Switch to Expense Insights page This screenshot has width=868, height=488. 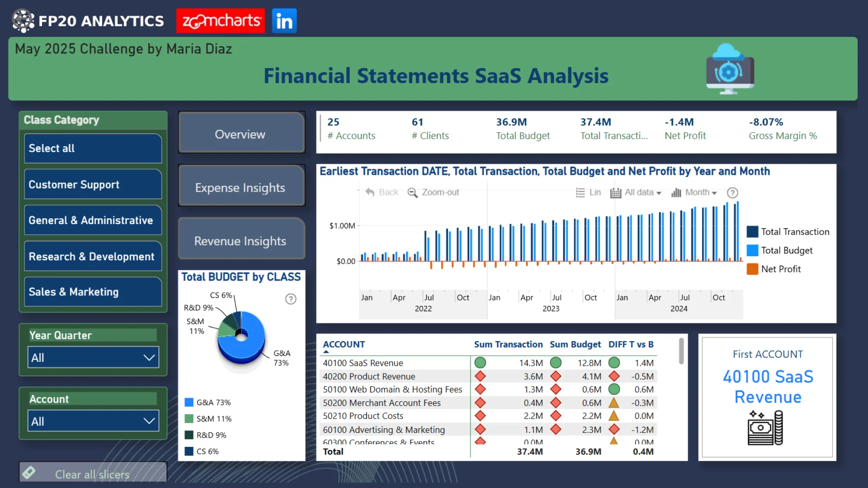pos(241,187)
